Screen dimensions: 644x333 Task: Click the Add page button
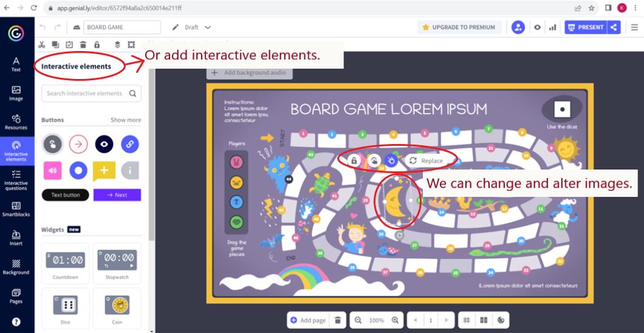308,320
